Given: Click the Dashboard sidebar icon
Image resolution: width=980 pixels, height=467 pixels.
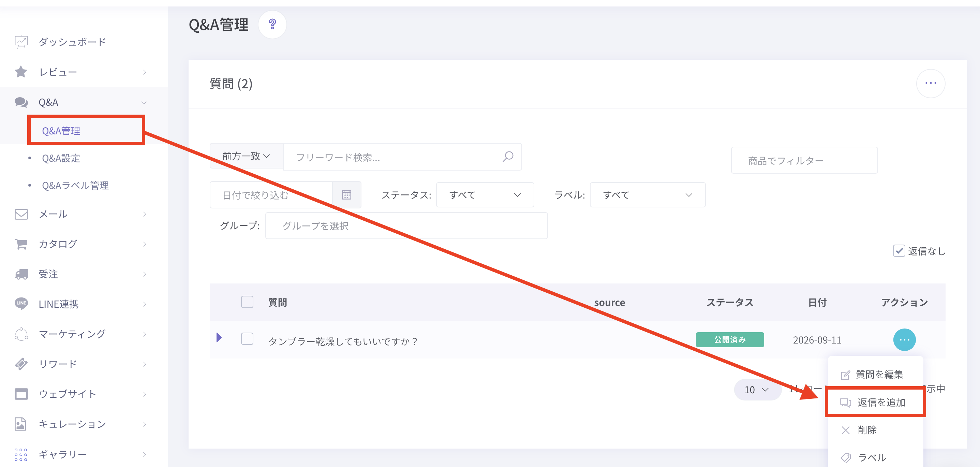Looking at the screenshot, I should (x=21, y=42).
